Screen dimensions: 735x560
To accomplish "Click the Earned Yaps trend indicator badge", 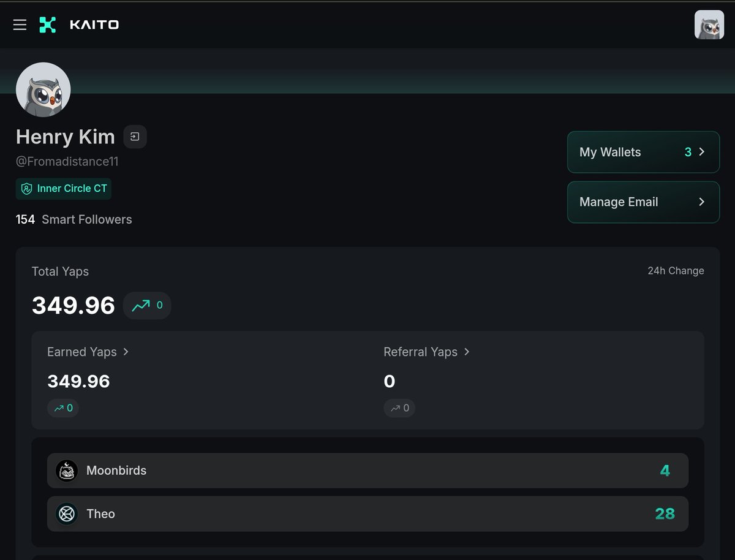I will click(x=63, y=408).
